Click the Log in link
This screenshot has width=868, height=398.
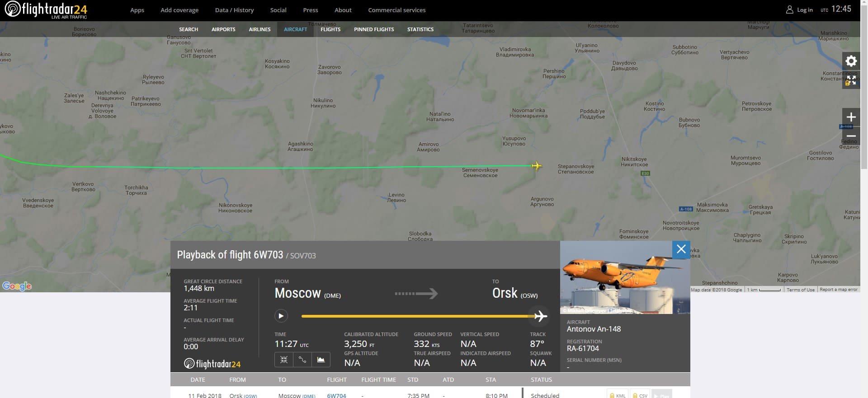pos(805,10)
